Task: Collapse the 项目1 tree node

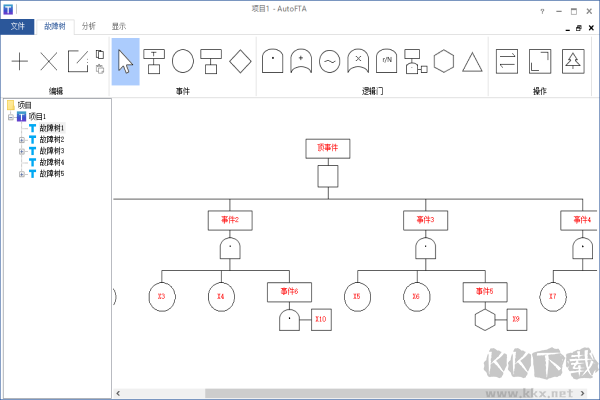Action: click(x=10, y=117)
